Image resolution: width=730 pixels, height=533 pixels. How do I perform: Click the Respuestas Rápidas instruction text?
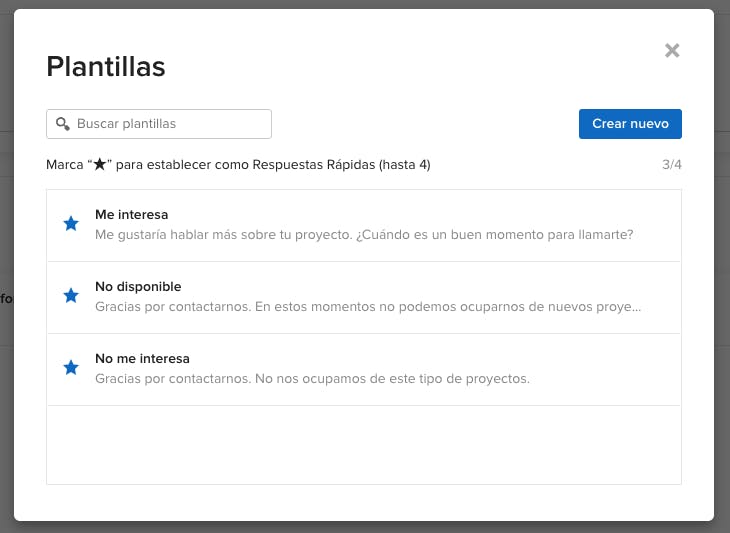313,164
